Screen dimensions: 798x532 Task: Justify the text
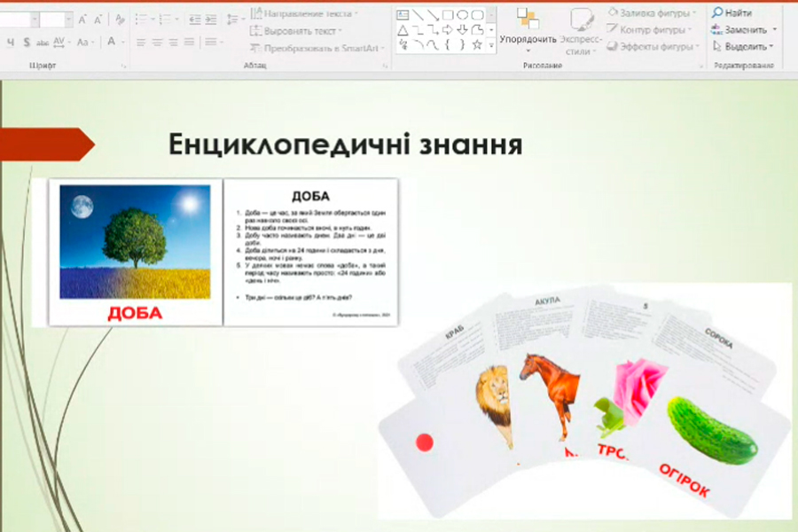point(190,43)
